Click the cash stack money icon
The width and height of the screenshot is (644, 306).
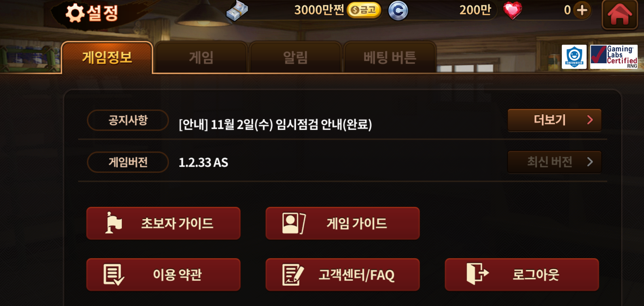[x=237, y=11]
